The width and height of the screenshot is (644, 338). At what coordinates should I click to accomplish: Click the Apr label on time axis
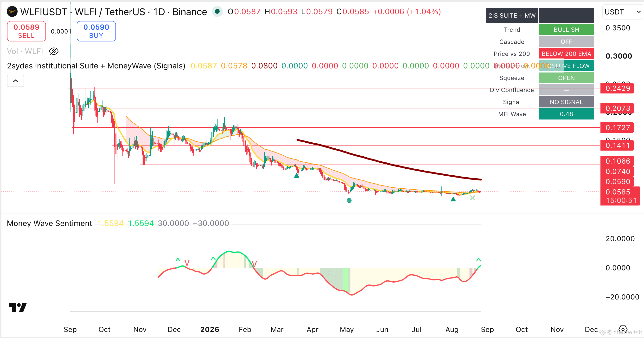312,329
